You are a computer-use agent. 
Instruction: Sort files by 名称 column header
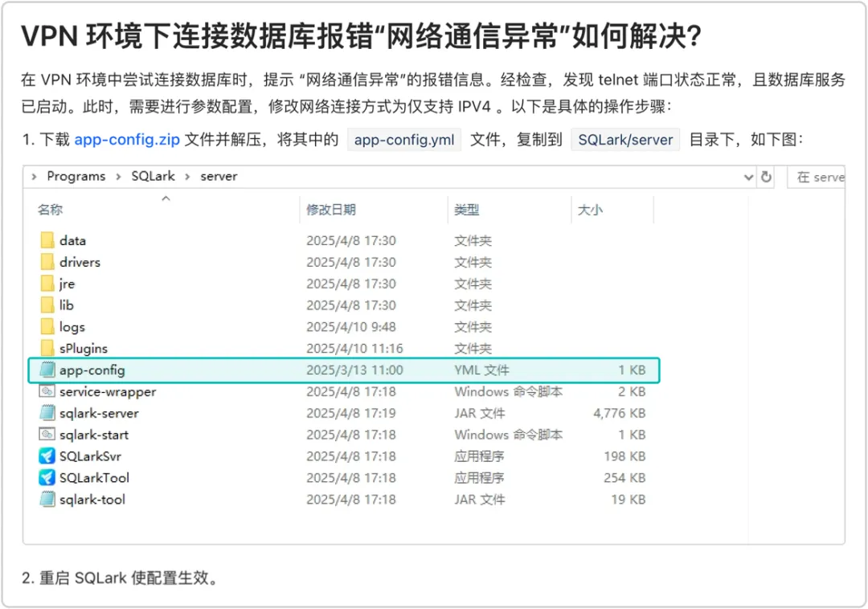coord(51,210)
